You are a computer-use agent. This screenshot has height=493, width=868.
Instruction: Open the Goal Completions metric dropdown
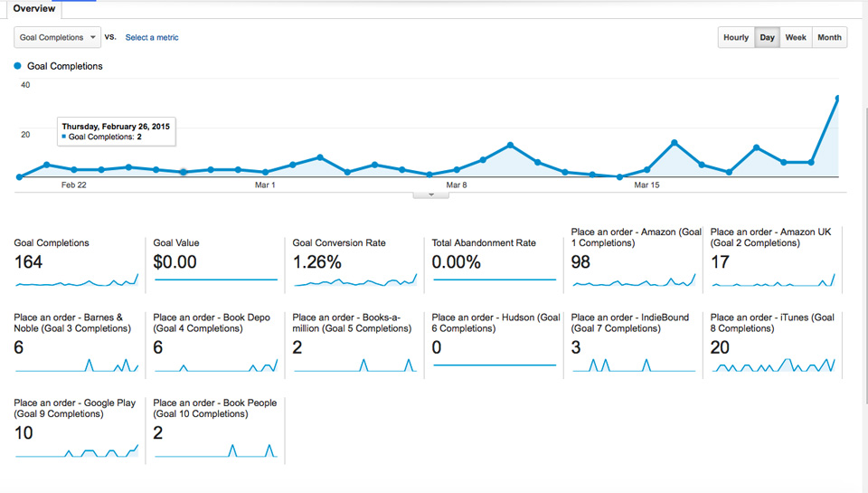57,37
